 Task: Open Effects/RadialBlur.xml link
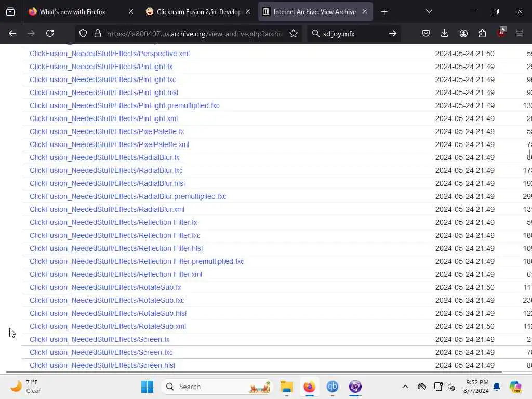point(107,209)
